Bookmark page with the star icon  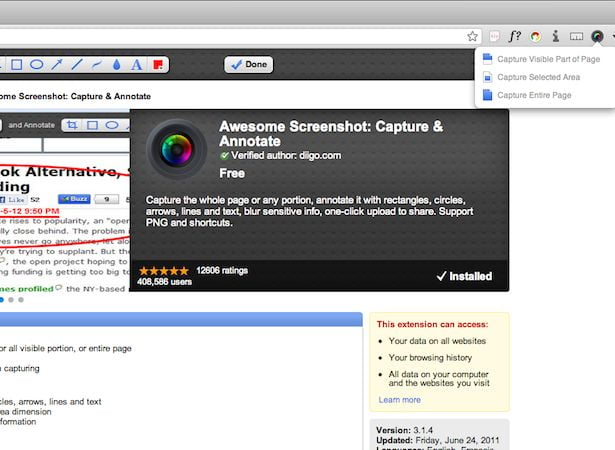click(x=473, y=36)
